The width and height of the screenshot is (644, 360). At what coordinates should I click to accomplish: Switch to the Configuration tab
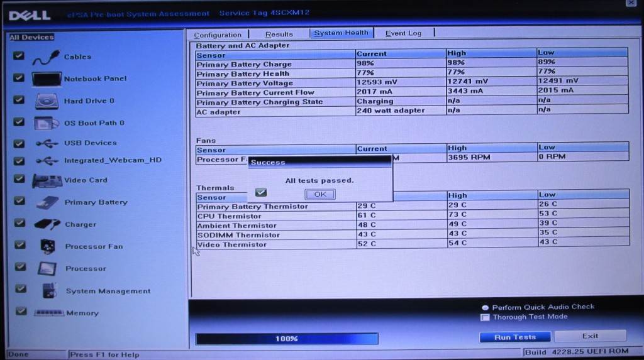point(218,35)
